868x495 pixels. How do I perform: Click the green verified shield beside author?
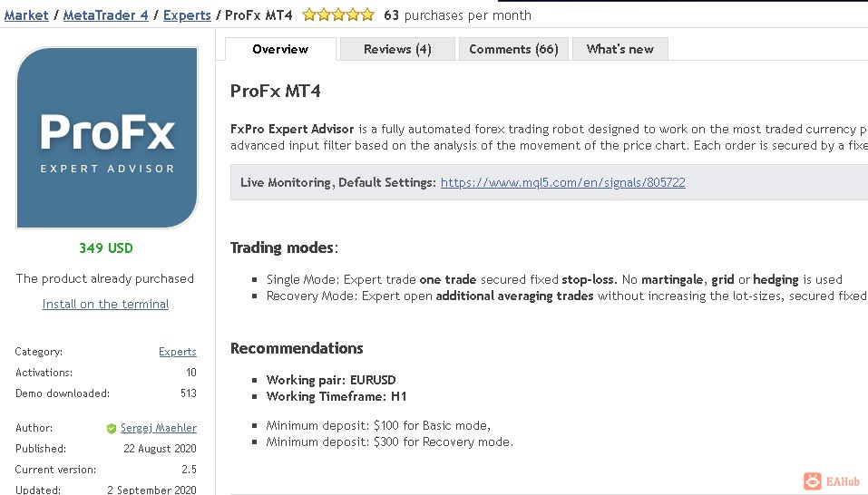point(112,428)
